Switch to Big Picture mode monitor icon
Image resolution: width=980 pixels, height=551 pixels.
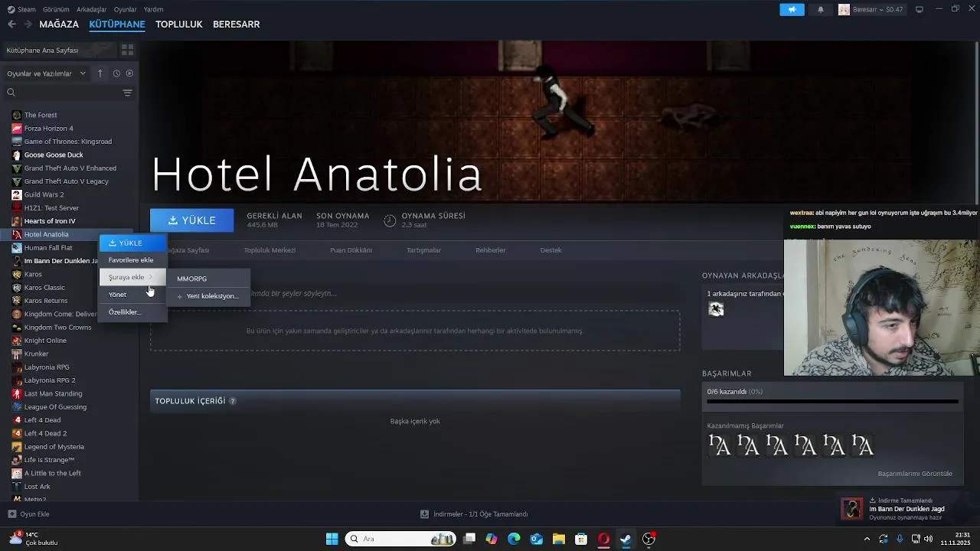[x=920, y=9]
